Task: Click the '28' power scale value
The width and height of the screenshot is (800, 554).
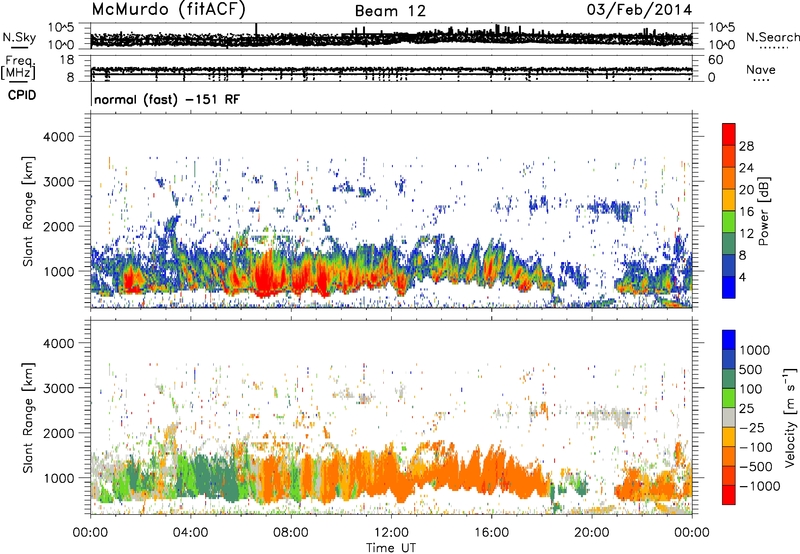Action: (746, 146)
